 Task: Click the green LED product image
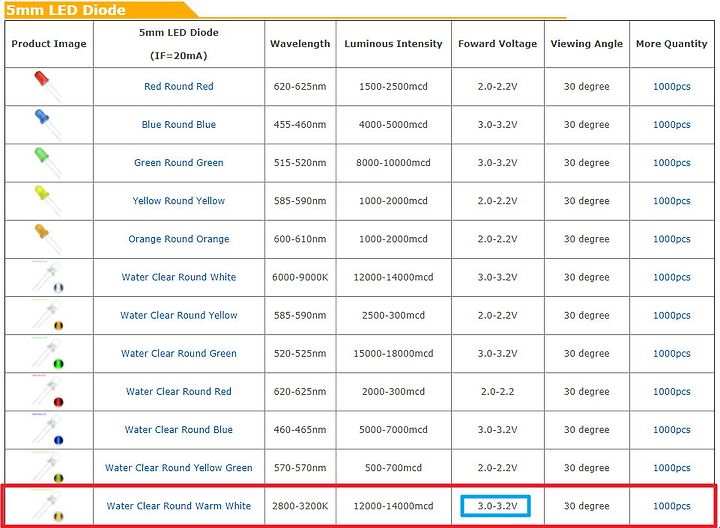pos(48,163)
